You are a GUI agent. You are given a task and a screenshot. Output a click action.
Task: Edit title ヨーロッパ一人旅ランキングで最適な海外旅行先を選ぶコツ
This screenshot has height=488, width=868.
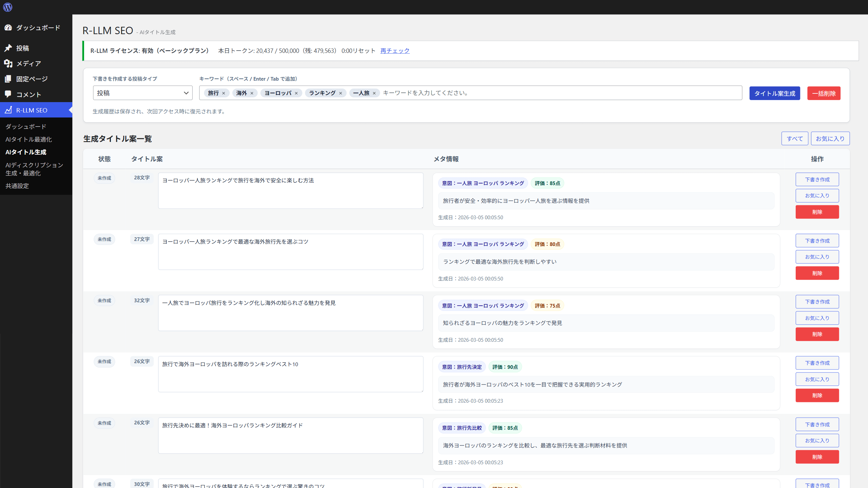291,252
